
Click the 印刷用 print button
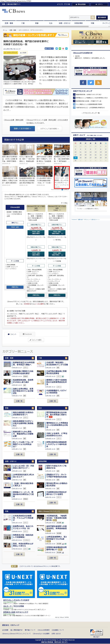coord(23,53)
